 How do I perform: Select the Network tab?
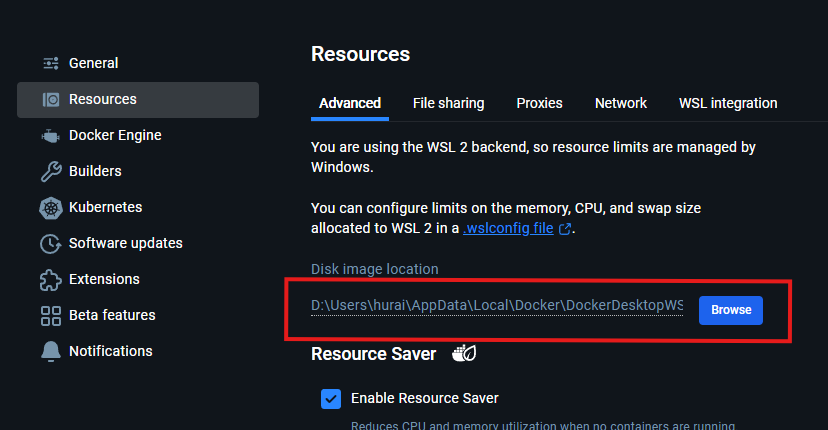pos(620,104)
